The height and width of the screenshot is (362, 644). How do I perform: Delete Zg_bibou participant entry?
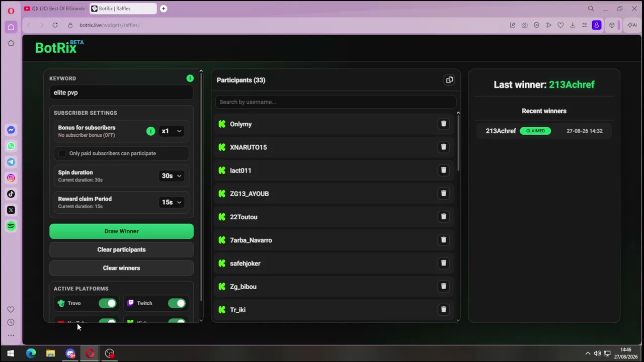(443, 286)
